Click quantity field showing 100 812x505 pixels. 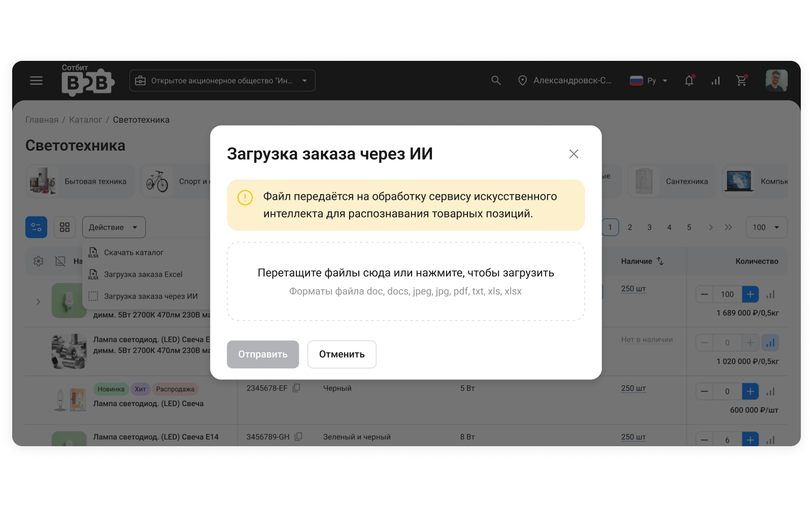727,294
